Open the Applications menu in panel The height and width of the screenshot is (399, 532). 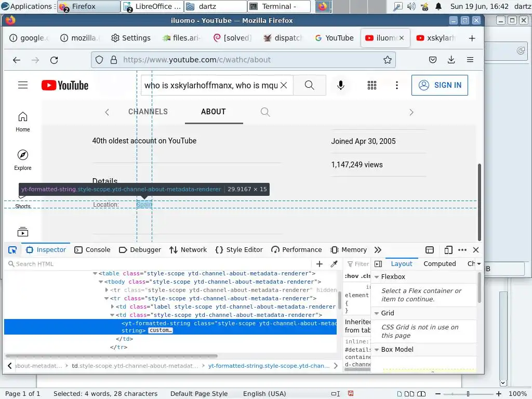28,6
